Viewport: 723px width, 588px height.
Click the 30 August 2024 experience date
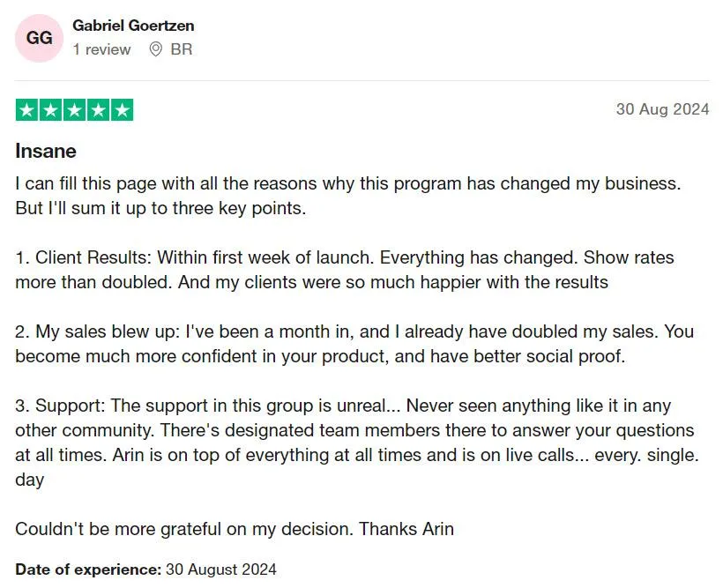click(220, 569)
